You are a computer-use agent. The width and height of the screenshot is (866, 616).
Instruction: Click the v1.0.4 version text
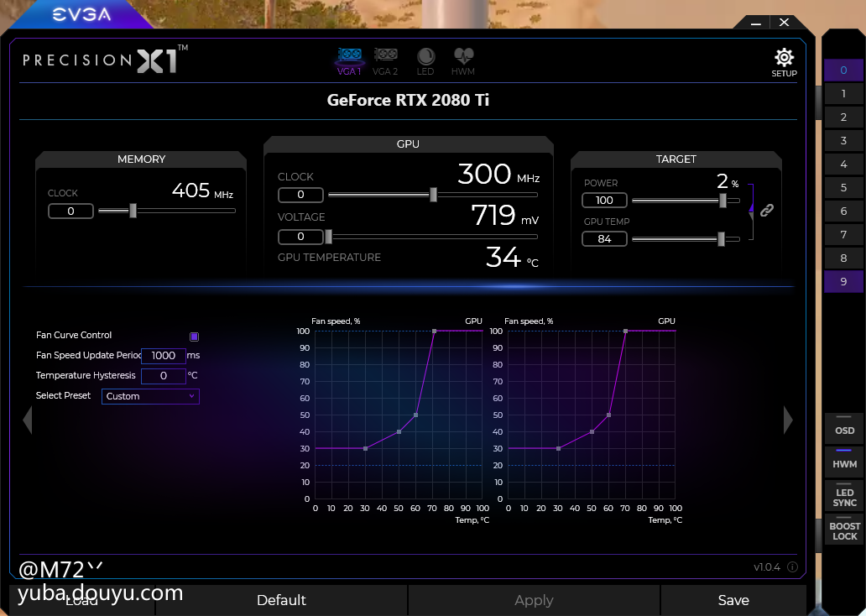click(767, 567)
